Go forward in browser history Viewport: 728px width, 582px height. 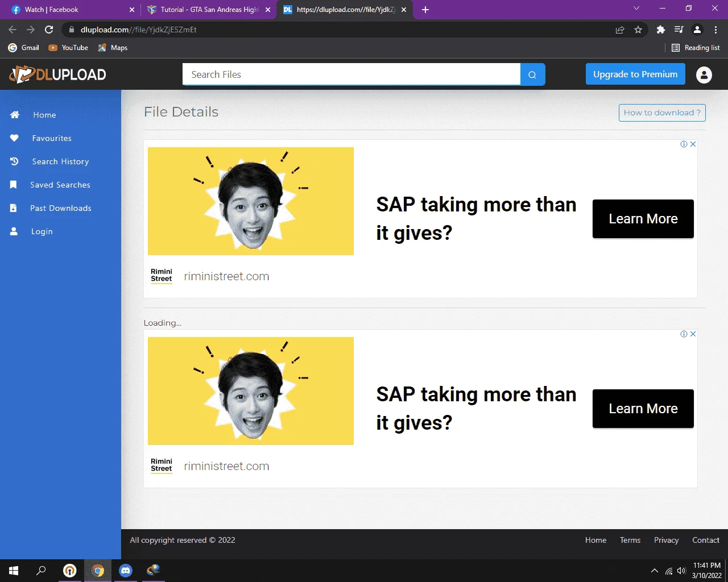[x=31, y=30]
